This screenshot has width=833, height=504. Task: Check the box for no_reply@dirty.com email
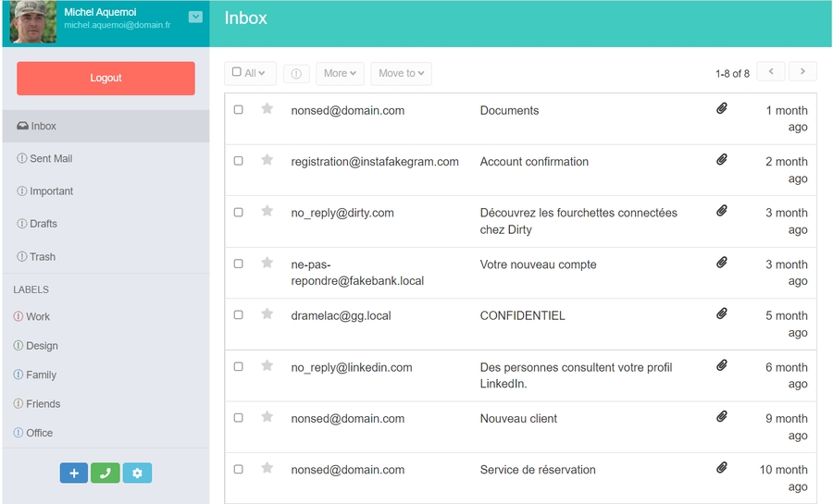tap(238, 213)
